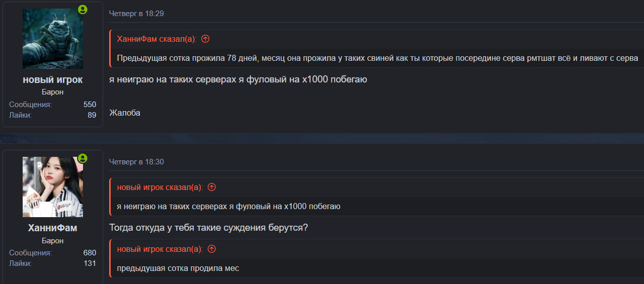Click online status badge on caterpillar avatar
This screenshot has width=644, height=284.
coord(83,10)
